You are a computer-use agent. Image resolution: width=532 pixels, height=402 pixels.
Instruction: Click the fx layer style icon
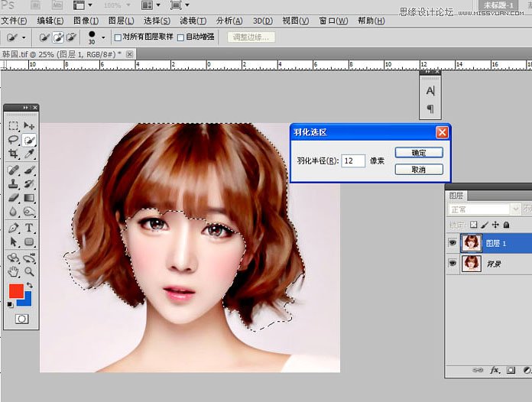pyautogui.click(x=495, y=370)
